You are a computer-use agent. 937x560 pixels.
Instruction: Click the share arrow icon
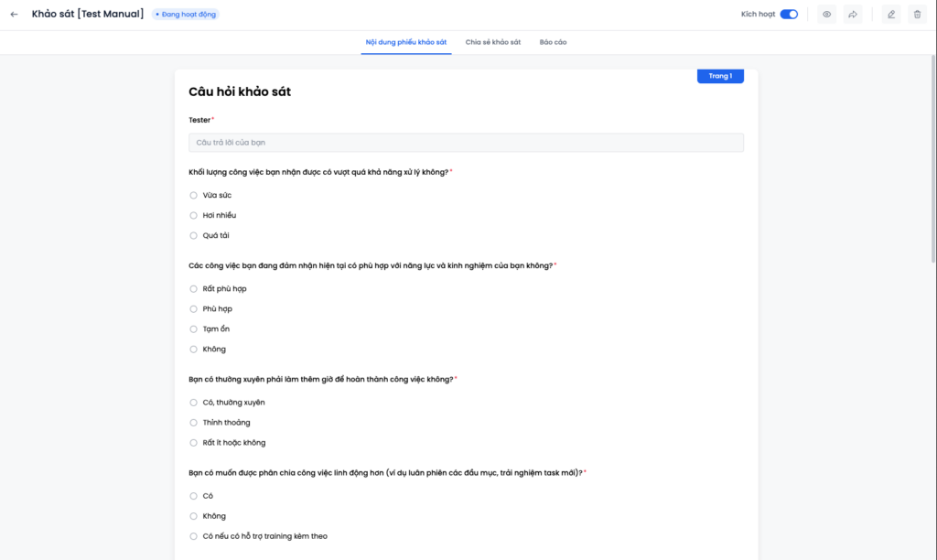853,15
